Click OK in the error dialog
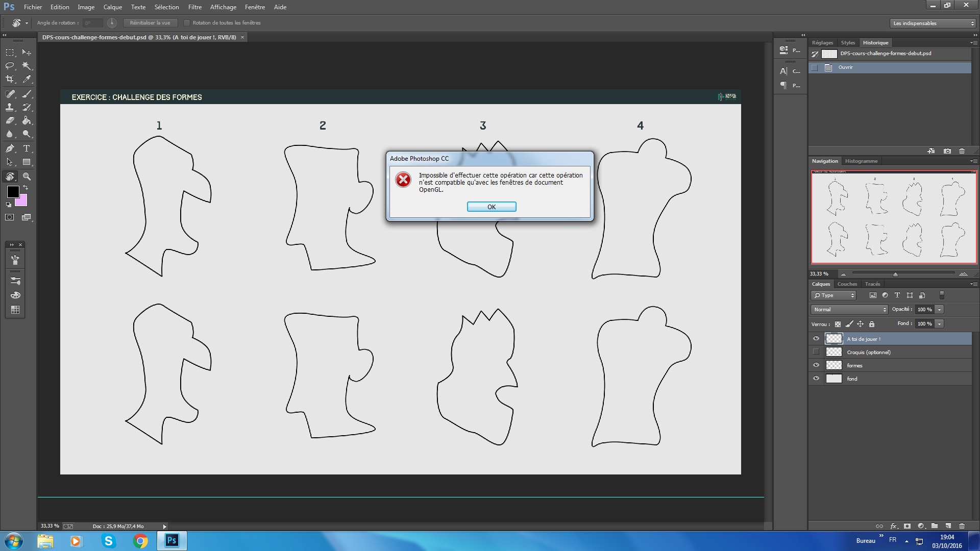980x551 pixels. 491,207
